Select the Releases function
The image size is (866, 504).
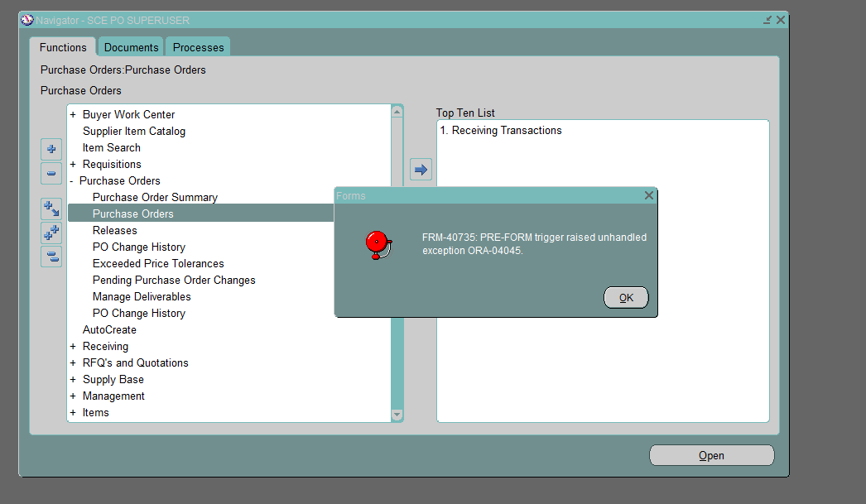tap(115, 231)
